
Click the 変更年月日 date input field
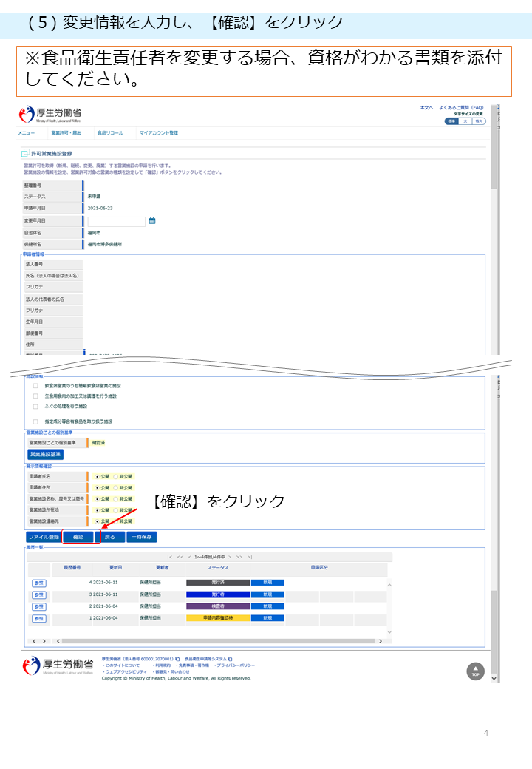pos(116,220)
